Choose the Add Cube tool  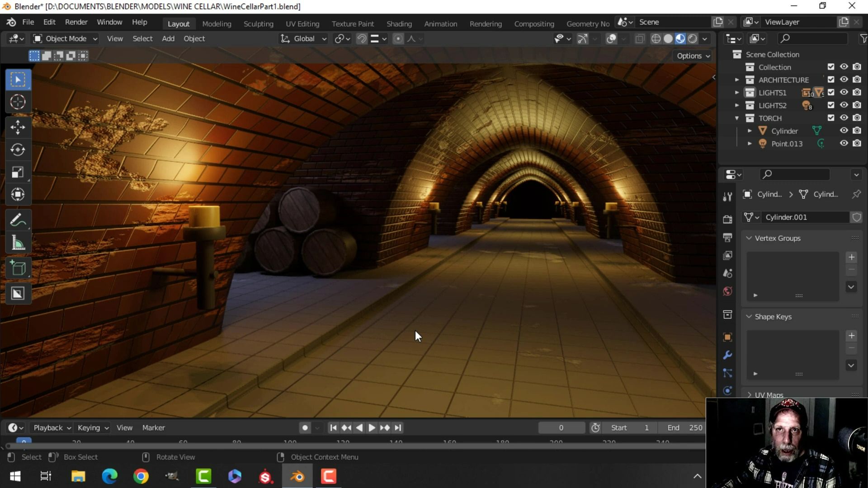point(18,268)
